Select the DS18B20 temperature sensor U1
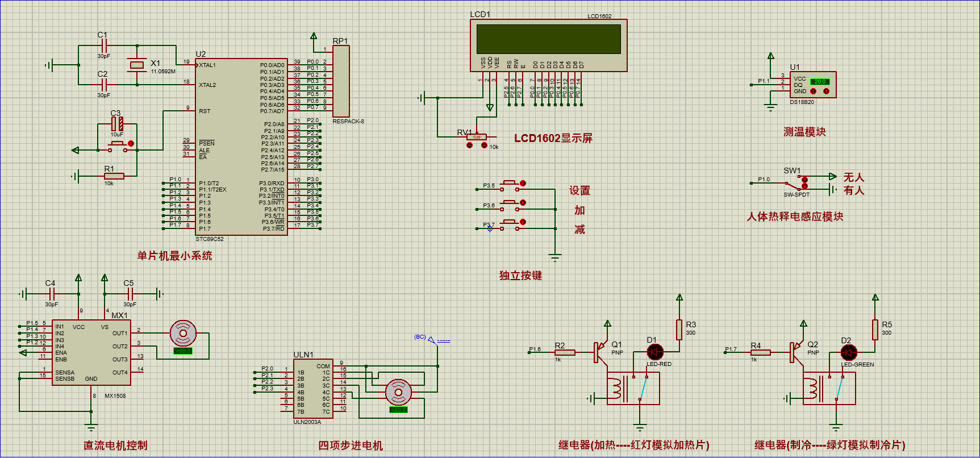This screenshot has height=458, width=980. pos(813,85)
